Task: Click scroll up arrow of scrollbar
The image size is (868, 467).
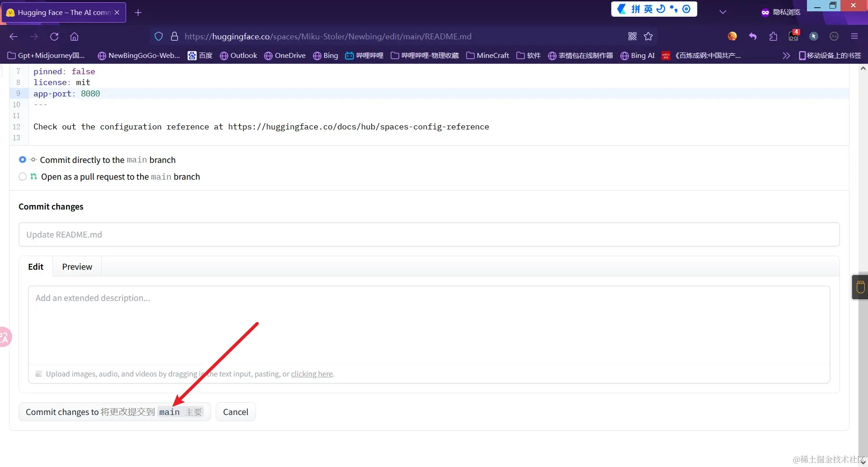Action: [x=863, y=69]
